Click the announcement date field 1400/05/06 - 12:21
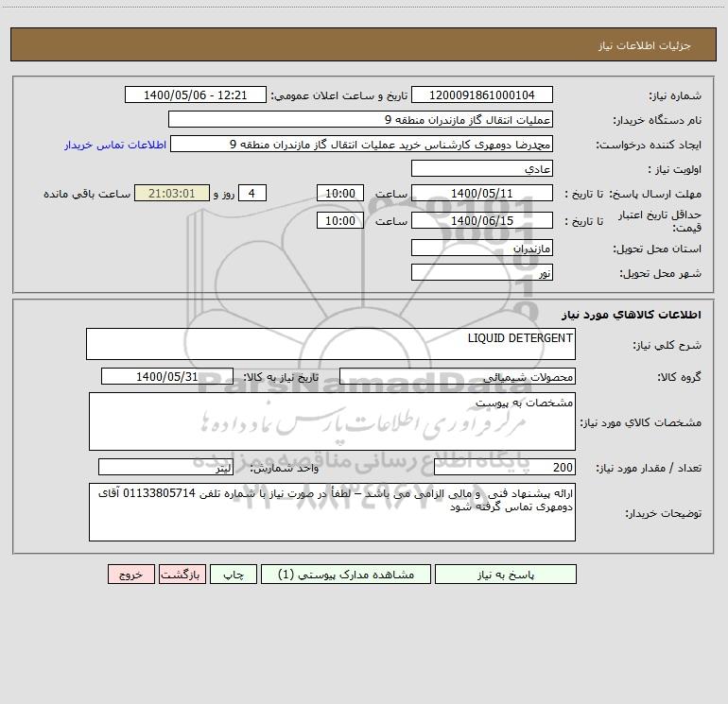This screenshot has width=728, height=704. coord(196,94)
